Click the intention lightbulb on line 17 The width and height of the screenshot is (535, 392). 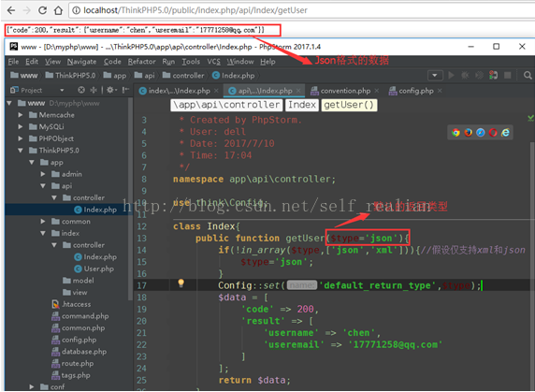181,283
